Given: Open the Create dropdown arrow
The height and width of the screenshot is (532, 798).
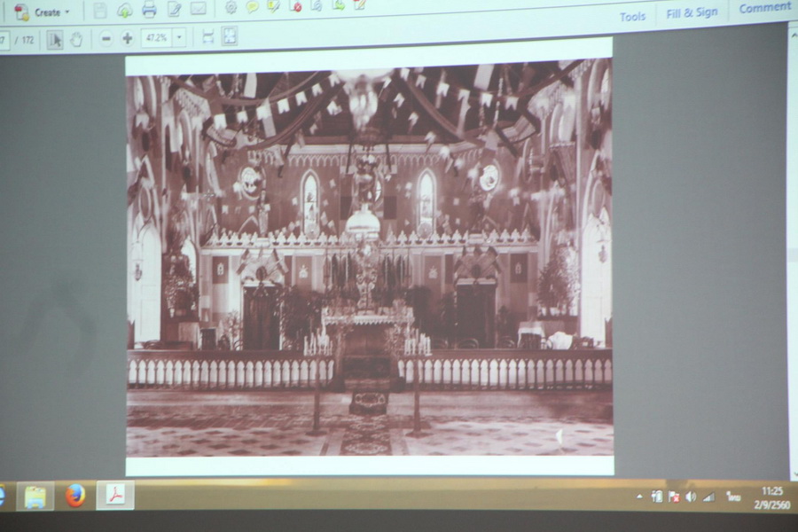Looking at the screenshot, I should [x=67, y=12].
